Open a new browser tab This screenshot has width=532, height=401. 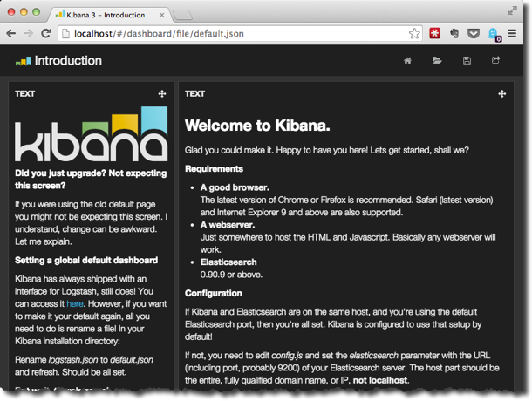pos(182,15)
